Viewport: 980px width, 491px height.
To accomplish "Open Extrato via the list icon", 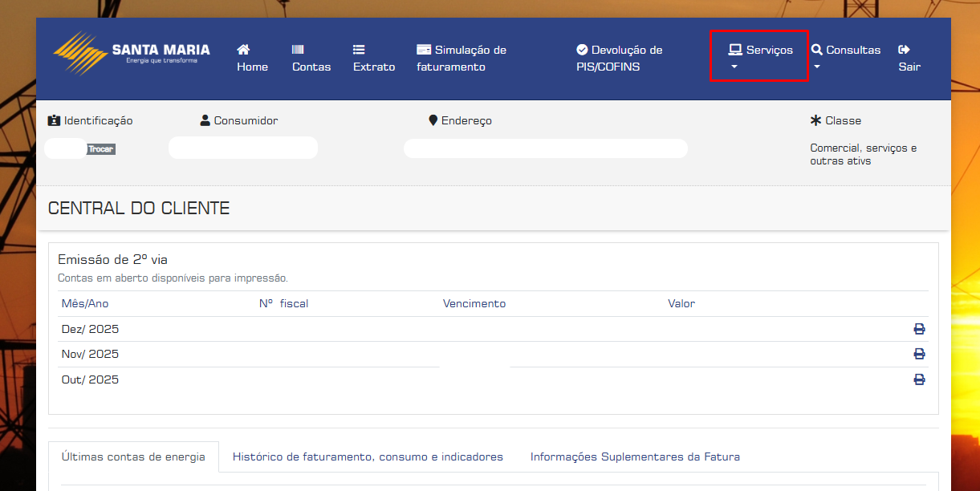I will pyautogui.click(x=359, y=50).
